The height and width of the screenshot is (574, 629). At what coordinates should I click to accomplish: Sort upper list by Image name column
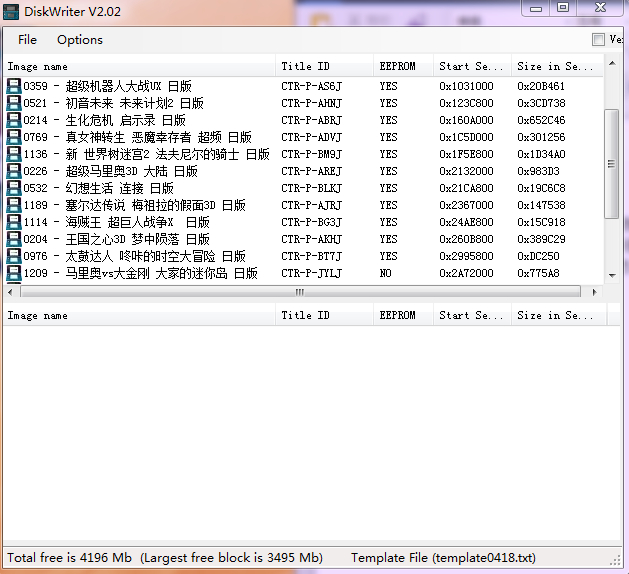[139, 66]
